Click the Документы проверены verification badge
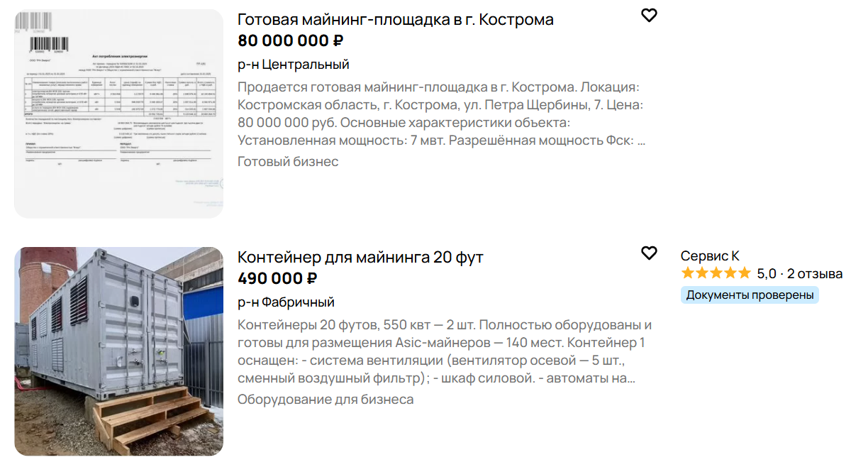This screenshot has width=868, height=472. click(x=750, y=295)
